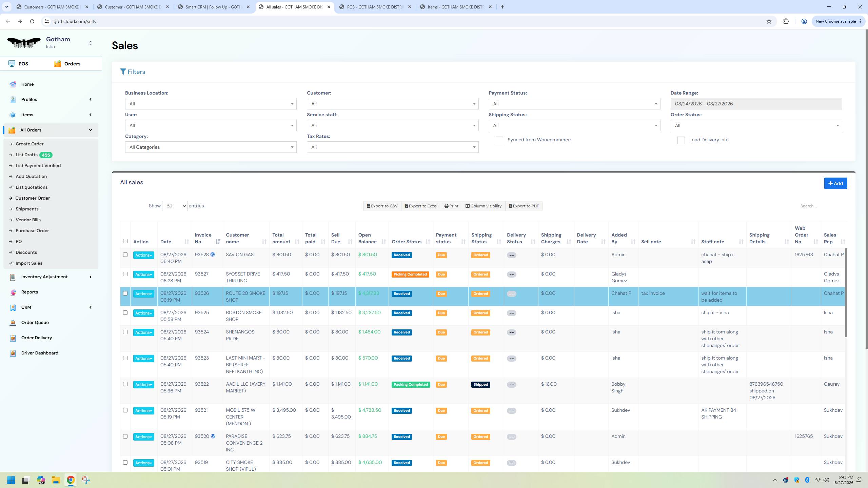Click the blue Add button
This screenshot has width=868, height=488.
tap(835, 183)
